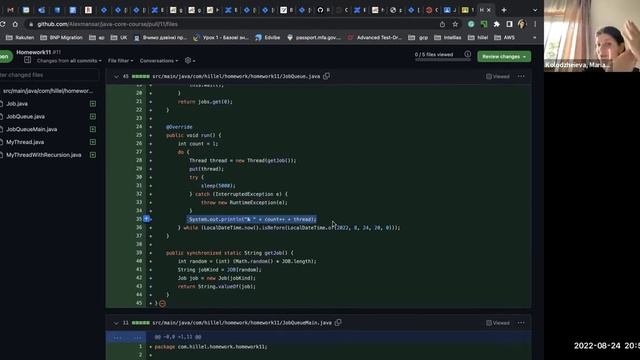Open the Advanced Test-Dr bookmark
This screenshot has width=640, height=360.
click(375, 38)
